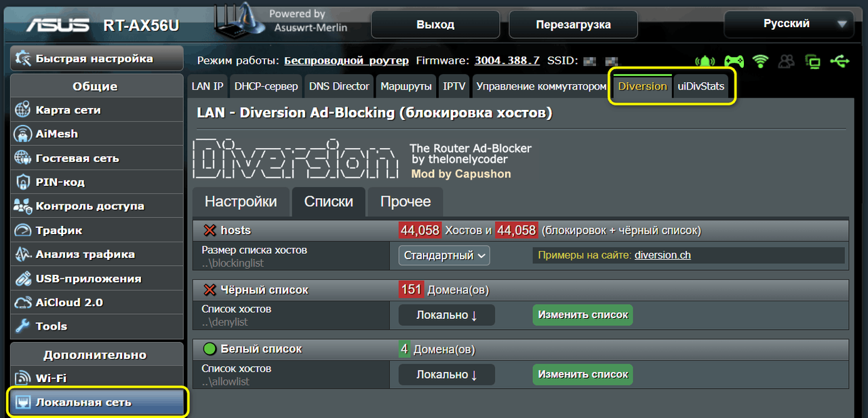The height and width of the screenshot is (418, 868).
Task: Click Изменить список for Чёрный список
Action: pyautogui.click(x=583, y=315)
